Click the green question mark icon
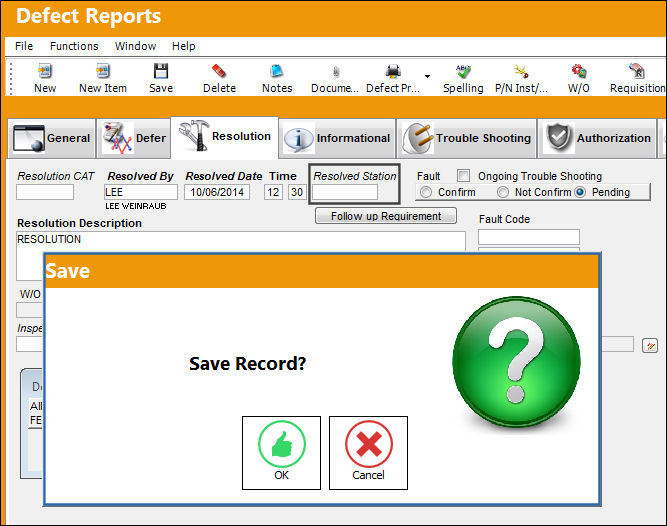This screenshot has width=667, height=526. pyautogui.click(x=516, y=362)
